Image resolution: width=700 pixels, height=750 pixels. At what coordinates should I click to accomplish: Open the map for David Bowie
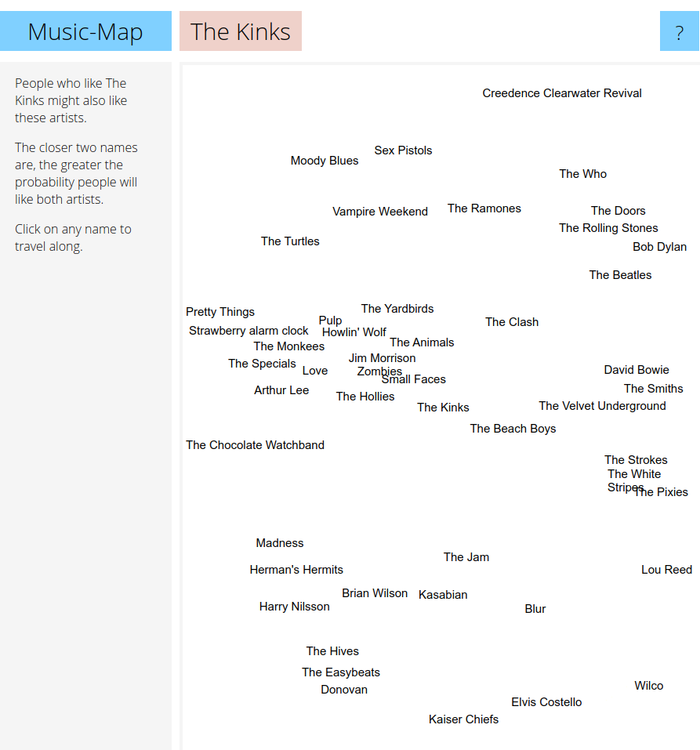637,369
